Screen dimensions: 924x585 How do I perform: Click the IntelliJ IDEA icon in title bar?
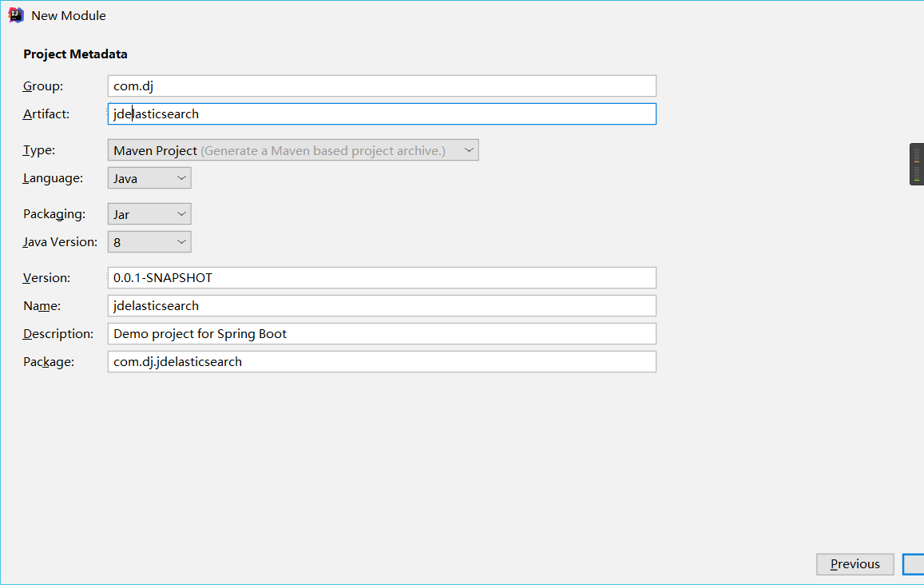pyautogui.click(x=16, y=15)
